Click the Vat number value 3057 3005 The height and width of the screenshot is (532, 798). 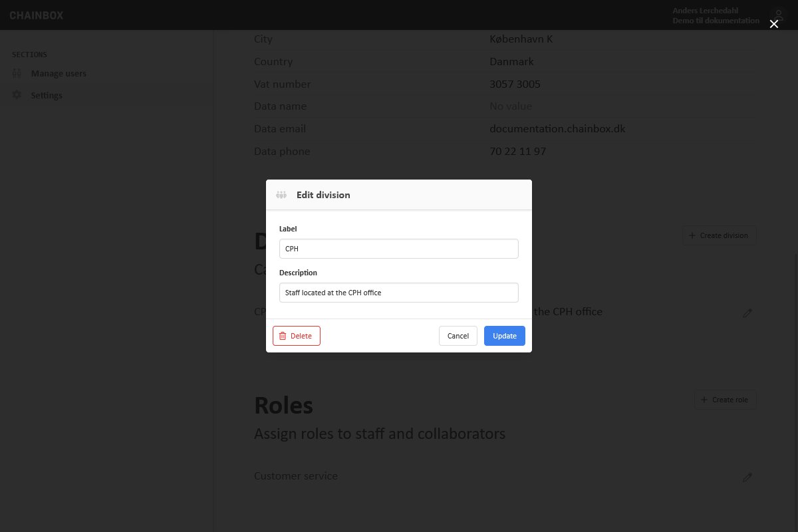(x=515, y=84)
